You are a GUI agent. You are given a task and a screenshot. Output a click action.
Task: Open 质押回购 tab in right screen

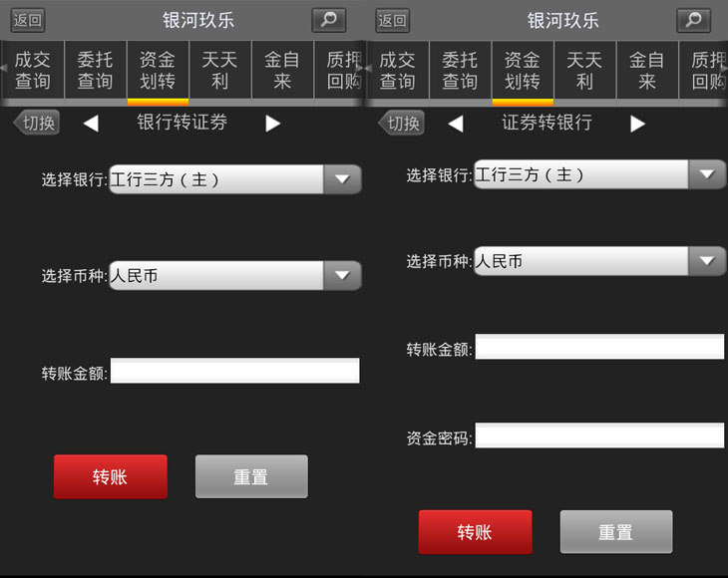(x=704, y=70)
